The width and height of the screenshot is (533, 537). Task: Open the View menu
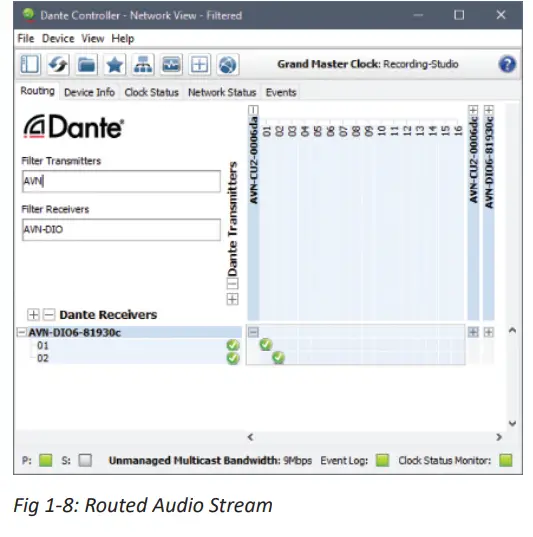(x=93, y=38)
